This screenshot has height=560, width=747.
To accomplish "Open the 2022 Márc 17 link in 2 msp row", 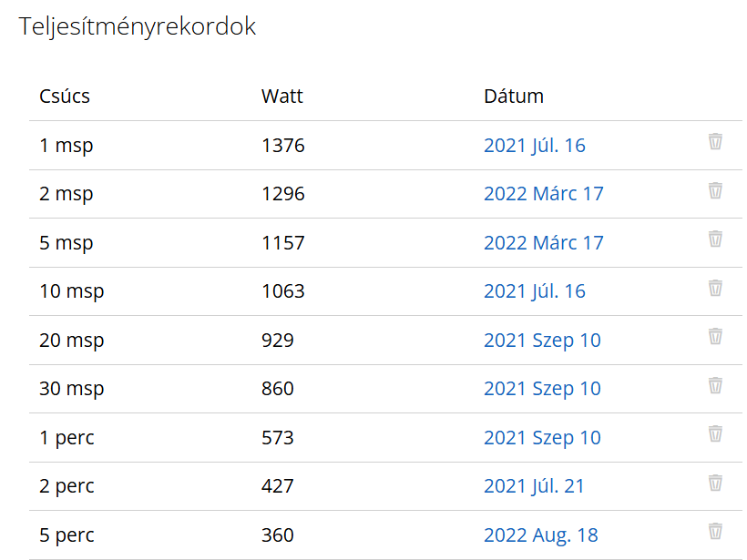I will (544, 194).
